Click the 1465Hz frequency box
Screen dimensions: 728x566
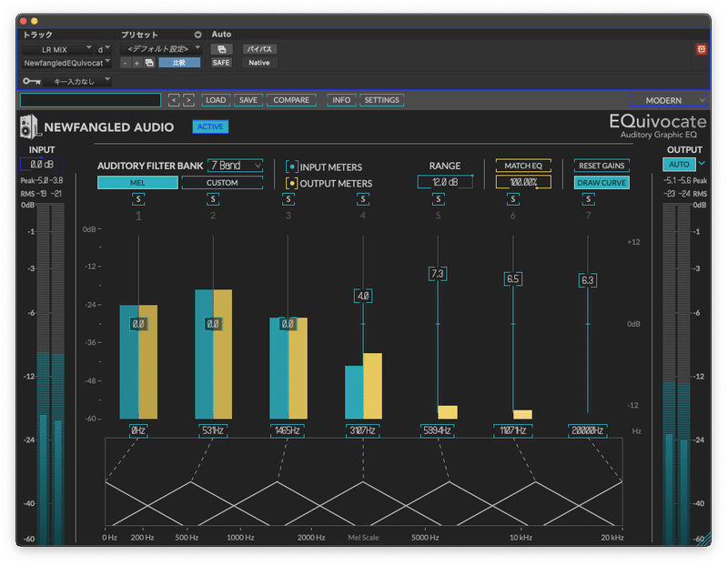(287, 430)
